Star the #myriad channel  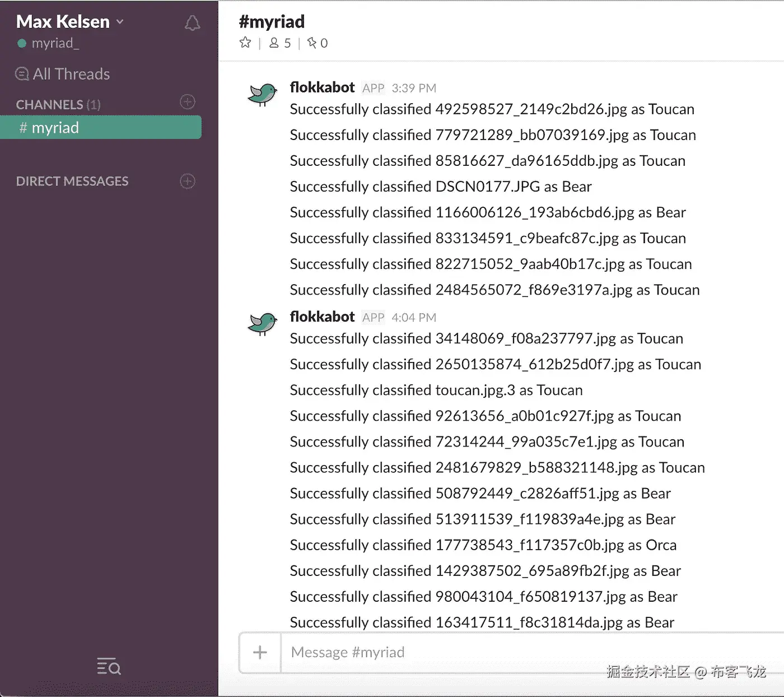coord(245,43)
